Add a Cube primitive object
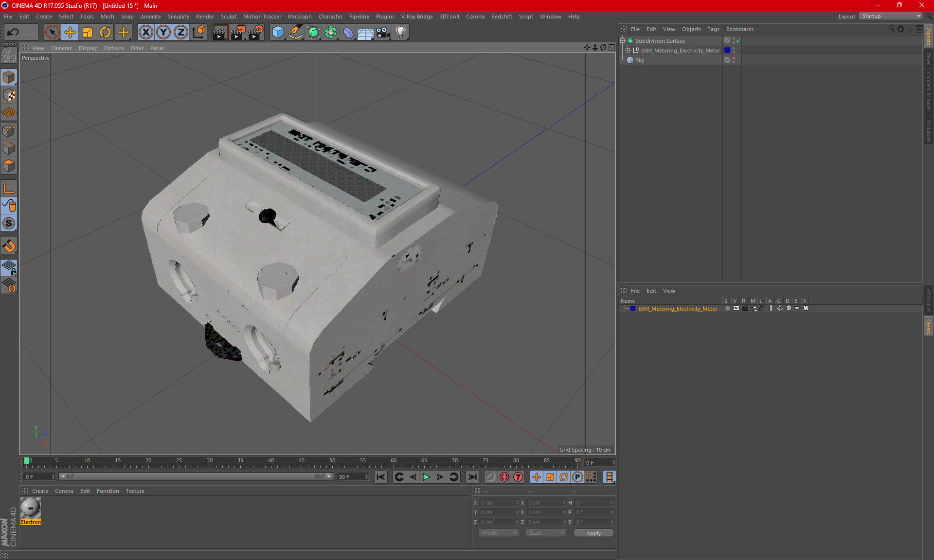 tap(278, 32)
